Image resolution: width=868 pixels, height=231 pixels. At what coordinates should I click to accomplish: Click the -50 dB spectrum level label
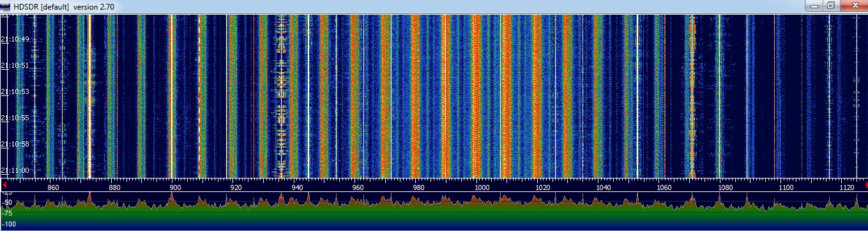click(x=8, y=202)
